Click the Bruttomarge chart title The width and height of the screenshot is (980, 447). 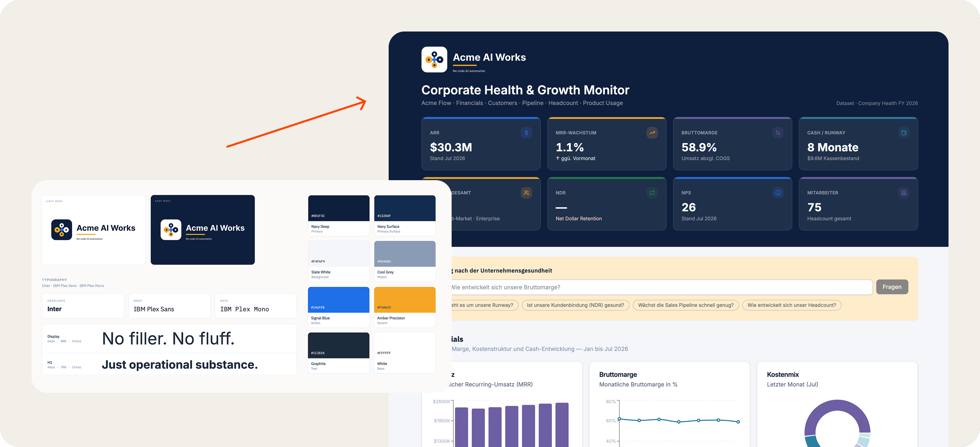618,374
